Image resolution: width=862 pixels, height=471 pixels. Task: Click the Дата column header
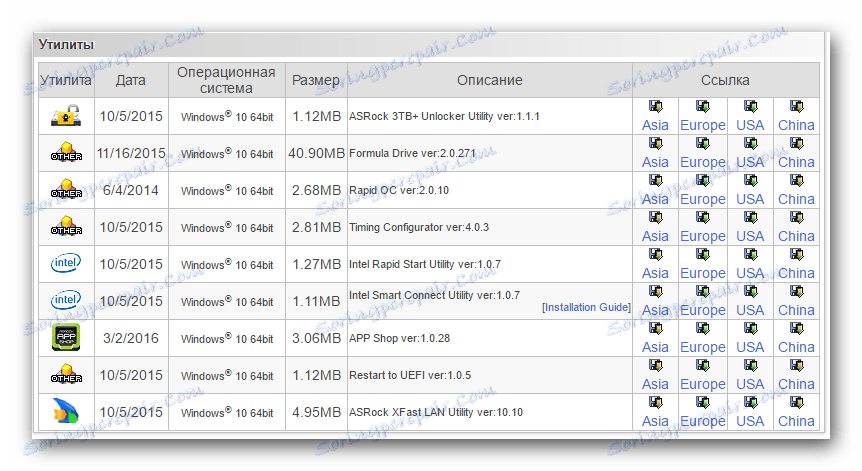coord(130,80)
